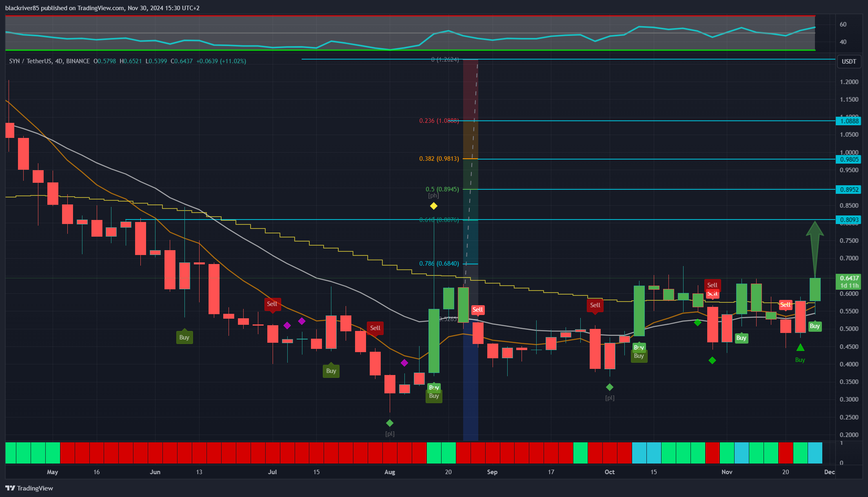868x497 pixels.
Task: Click the Dec label on the time axis
Action: (x=829, y=472)
